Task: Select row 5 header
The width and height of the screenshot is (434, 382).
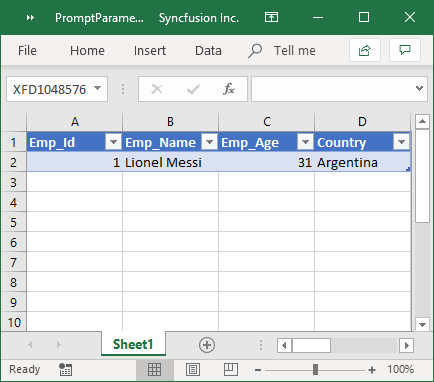Action: pos(13,222)
